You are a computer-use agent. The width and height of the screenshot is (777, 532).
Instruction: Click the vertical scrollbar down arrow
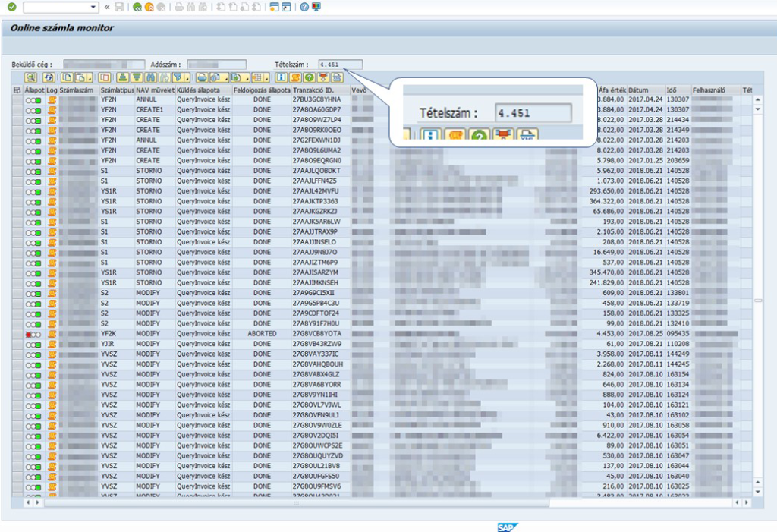pyautogui.click(x=757, y=492)
